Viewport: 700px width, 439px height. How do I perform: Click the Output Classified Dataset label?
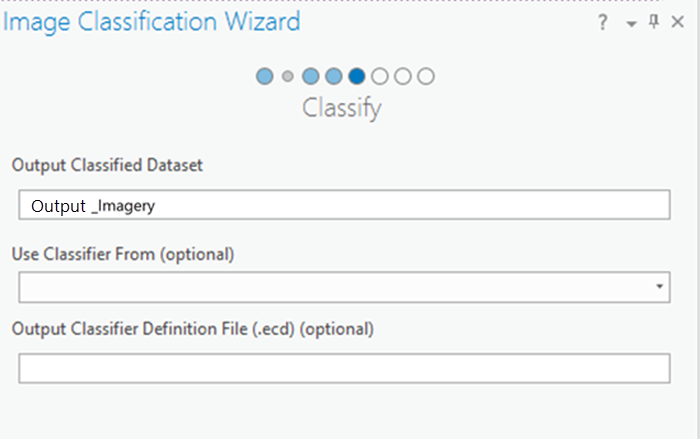pos(107,165)
